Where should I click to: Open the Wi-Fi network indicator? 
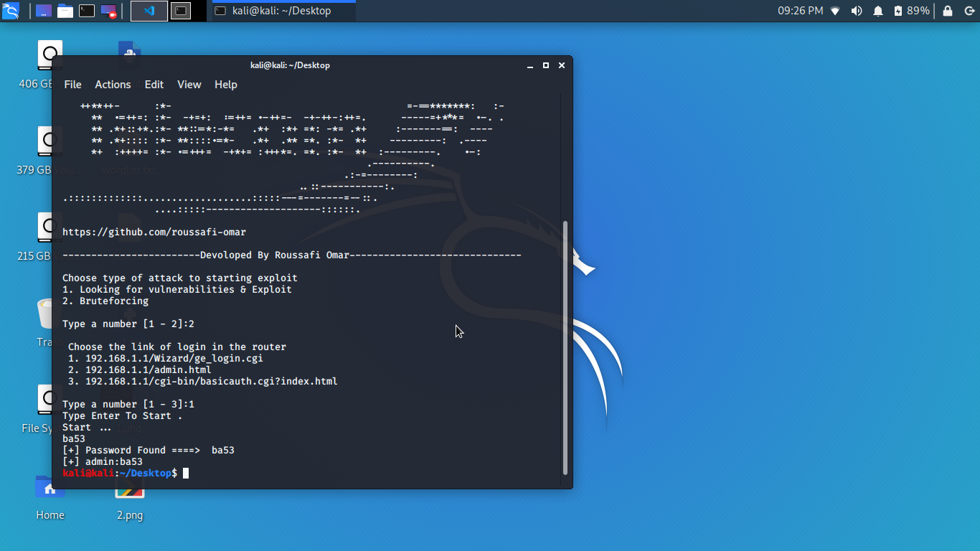[x=835, y=11]
